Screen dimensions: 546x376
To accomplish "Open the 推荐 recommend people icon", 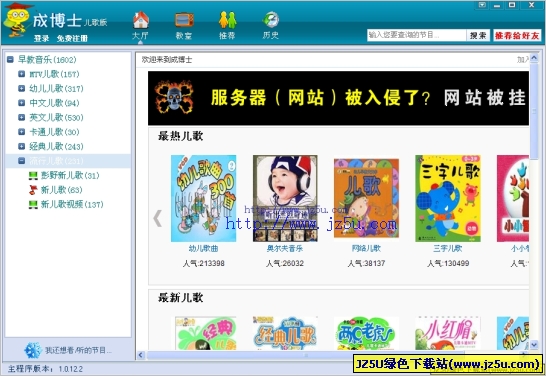I will click(x=227, y=20).
